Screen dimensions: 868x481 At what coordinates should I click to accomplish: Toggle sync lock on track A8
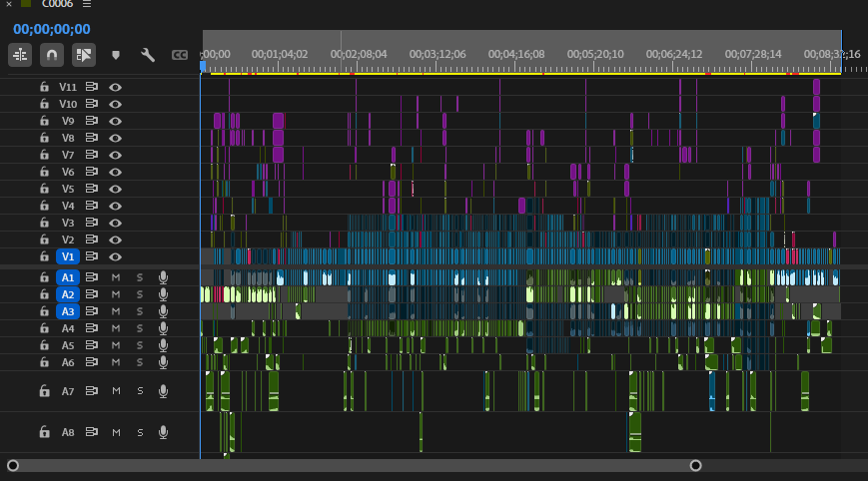pos(91,432)
